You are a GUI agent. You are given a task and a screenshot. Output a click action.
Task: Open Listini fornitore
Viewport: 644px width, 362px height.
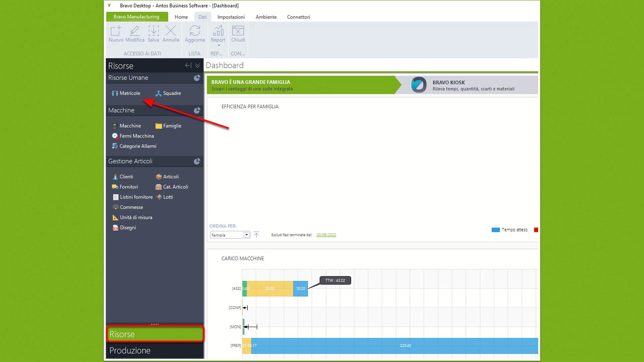coord(132,197)
